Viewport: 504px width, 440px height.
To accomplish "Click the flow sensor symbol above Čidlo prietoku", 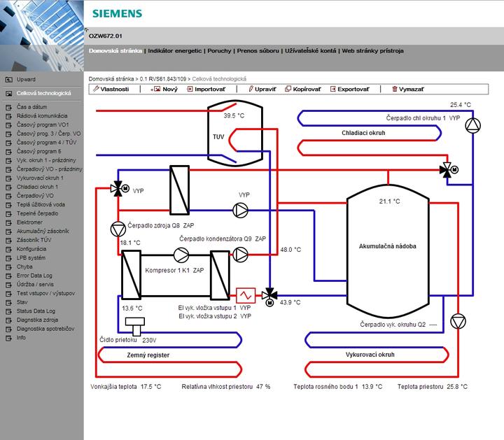I will [132, 326].
